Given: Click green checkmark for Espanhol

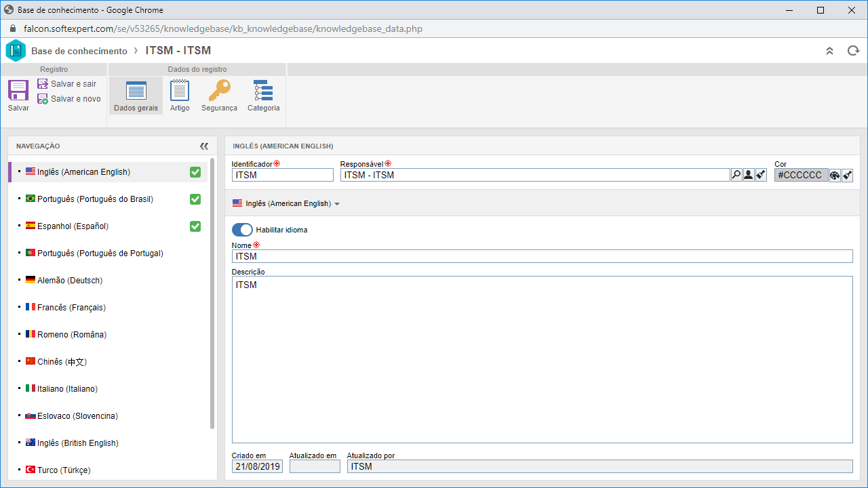Looking at the screenshot, I should click(195, 226).
